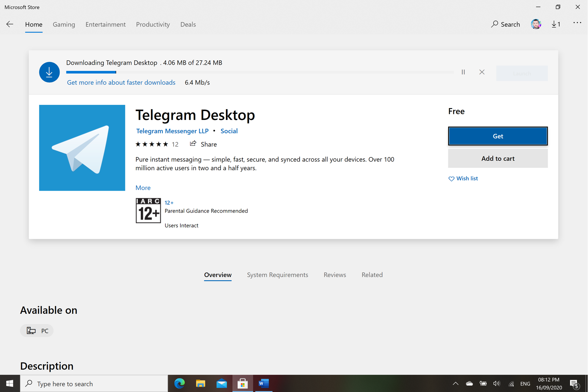The image size is (588, 392).
Task: Open the See more ellipsis menu
Action: tap(577, 23)
